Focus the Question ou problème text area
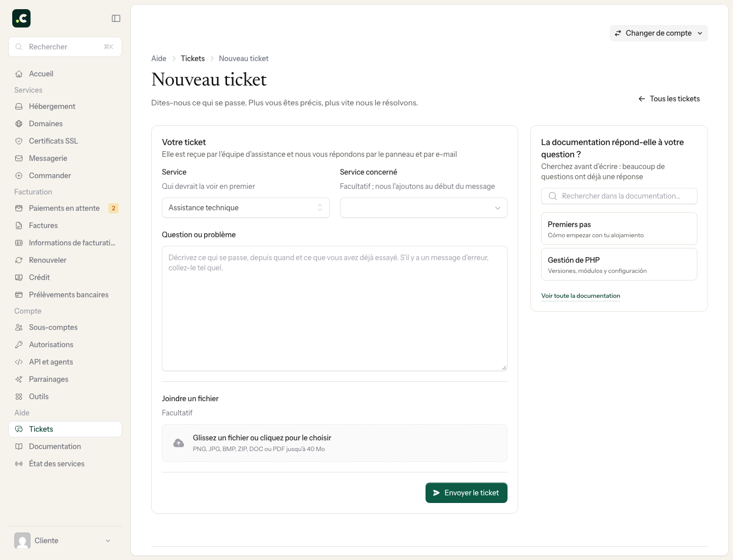Screen dimensions: 733x560 pyautogui.click(x=334, y=309)
